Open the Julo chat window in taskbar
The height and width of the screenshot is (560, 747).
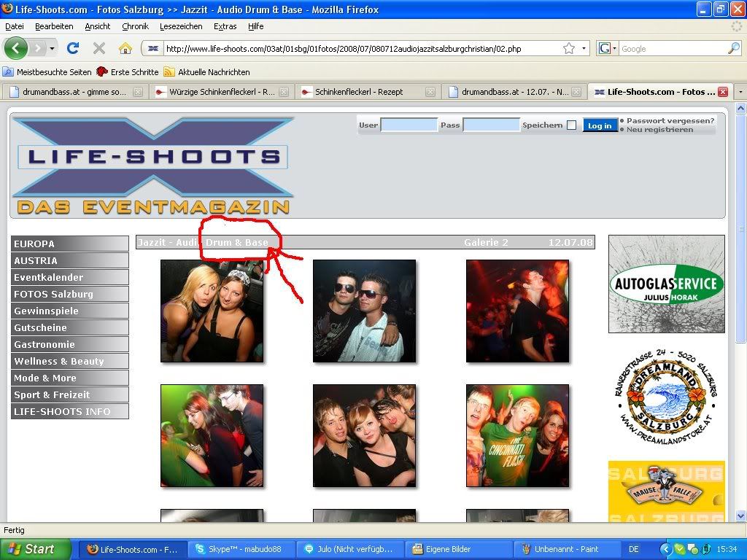point(349,549)
